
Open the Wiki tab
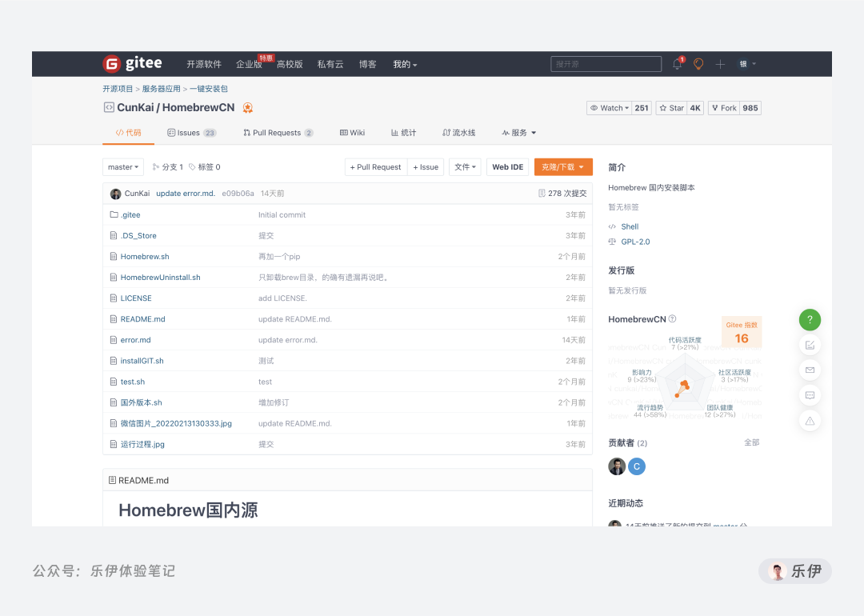pyautogui.click(x=352, y=133)
